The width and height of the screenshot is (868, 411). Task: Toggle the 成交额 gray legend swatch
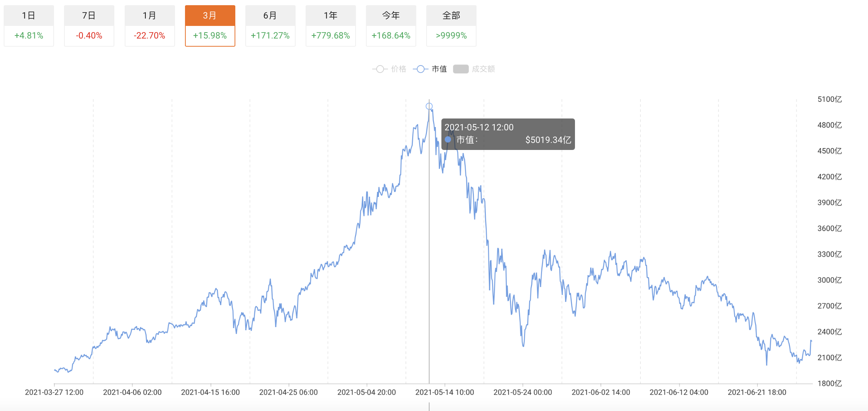pyautogui.click(x=461, y=69)
